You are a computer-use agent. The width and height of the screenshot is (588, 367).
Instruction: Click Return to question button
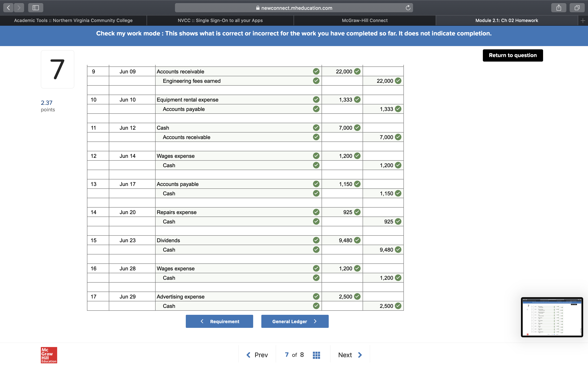513,55
